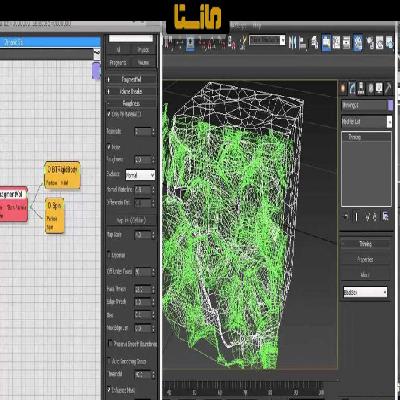
Task: Expand the Fragment rollout
Action: [131, 80]
